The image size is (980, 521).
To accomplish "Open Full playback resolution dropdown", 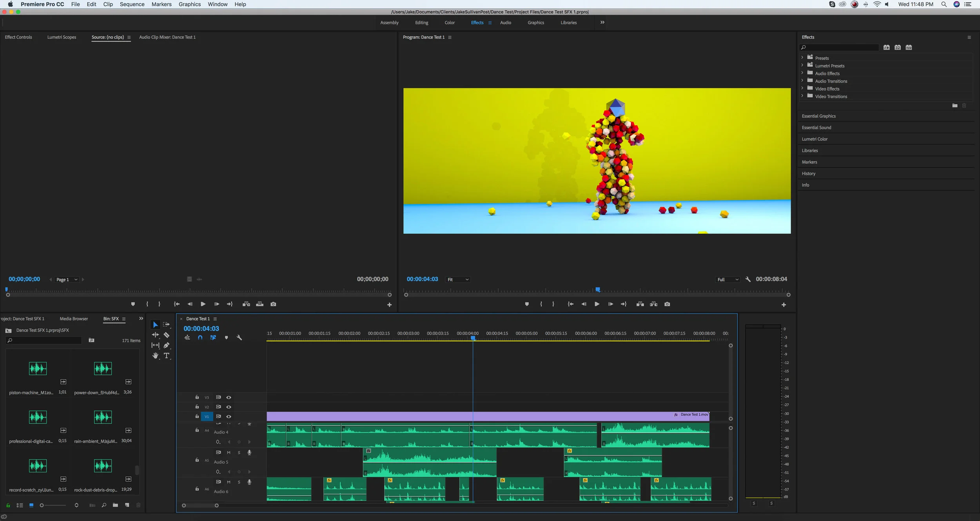I will [x=728, y=280].
